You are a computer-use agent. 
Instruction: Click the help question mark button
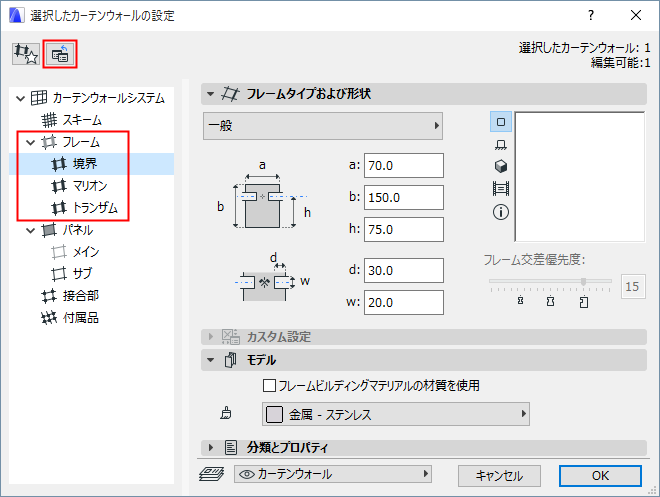pos(591,16)
